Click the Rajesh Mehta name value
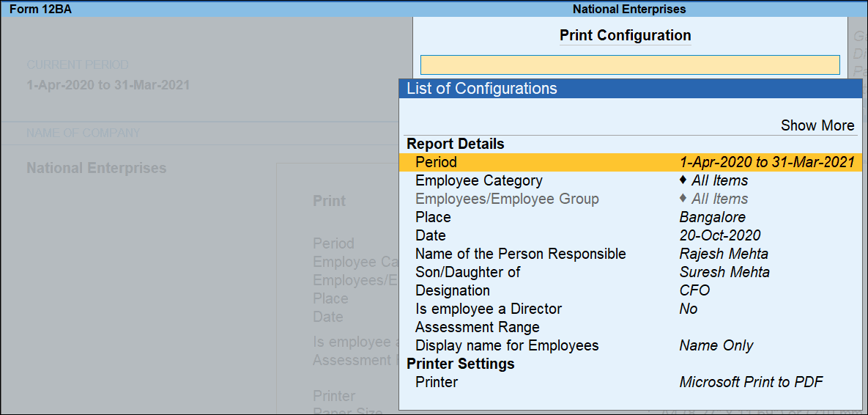 point(723,254)
